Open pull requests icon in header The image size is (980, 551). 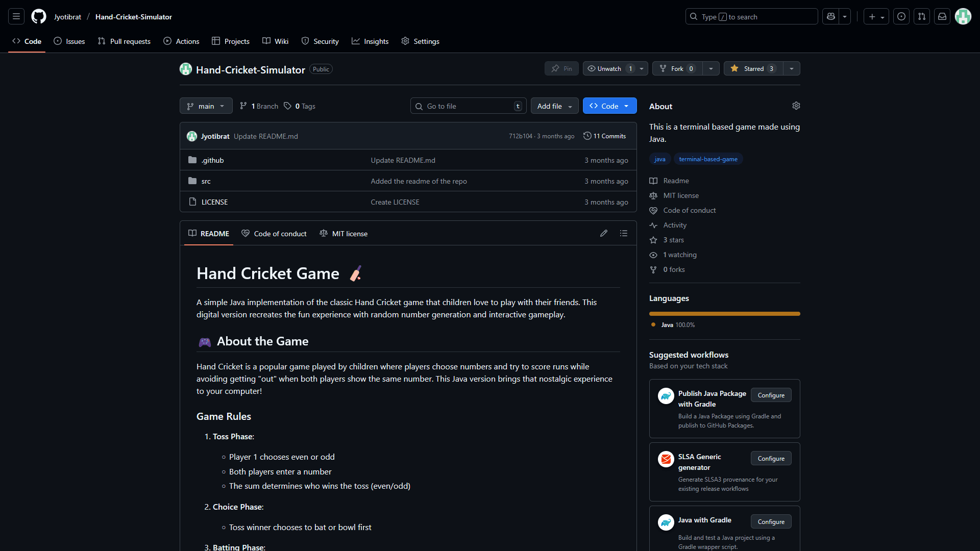[x=922, y=17]
